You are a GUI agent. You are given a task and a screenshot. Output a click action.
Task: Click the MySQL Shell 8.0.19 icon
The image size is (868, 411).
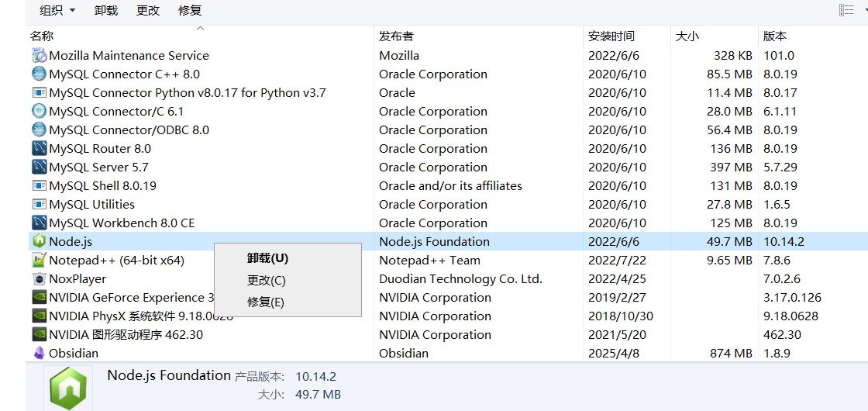click(x=39, y=185)
